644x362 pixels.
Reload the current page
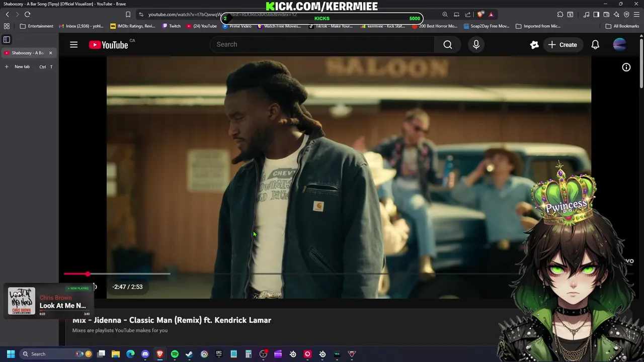pos(27,15)
